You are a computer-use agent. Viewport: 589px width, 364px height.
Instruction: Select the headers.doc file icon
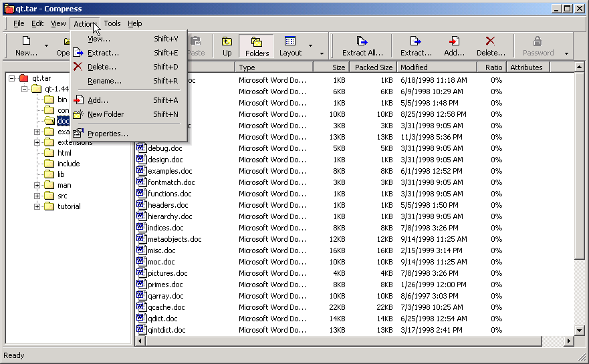141,204
